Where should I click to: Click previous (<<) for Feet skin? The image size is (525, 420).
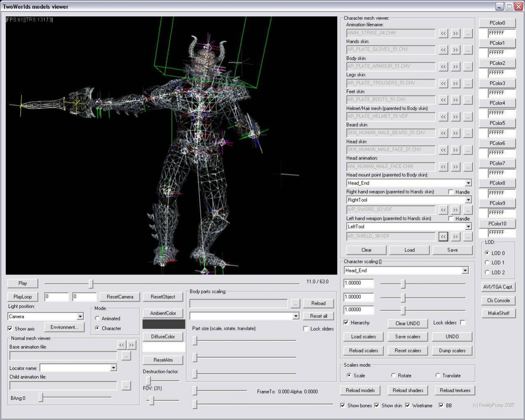tap(443, 100)
